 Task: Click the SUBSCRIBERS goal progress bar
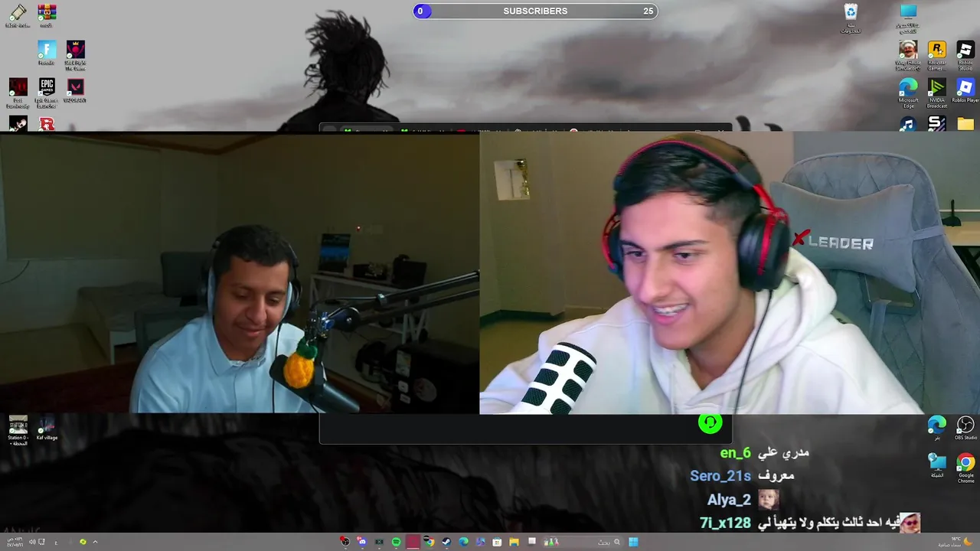coord(535,11)
